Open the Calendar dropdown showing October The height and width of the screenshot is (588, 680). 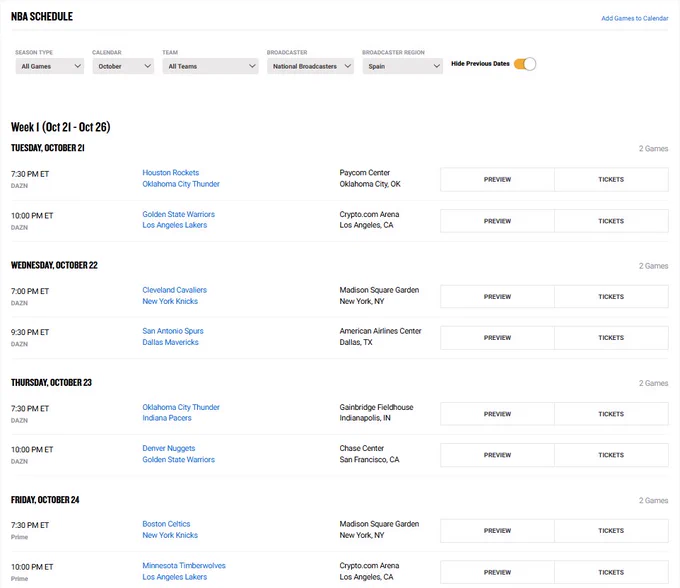[123, 66]
